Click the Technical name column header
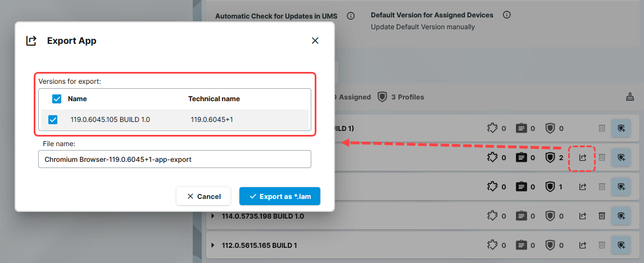The image size is (644, 263). (x=214, y=99)
